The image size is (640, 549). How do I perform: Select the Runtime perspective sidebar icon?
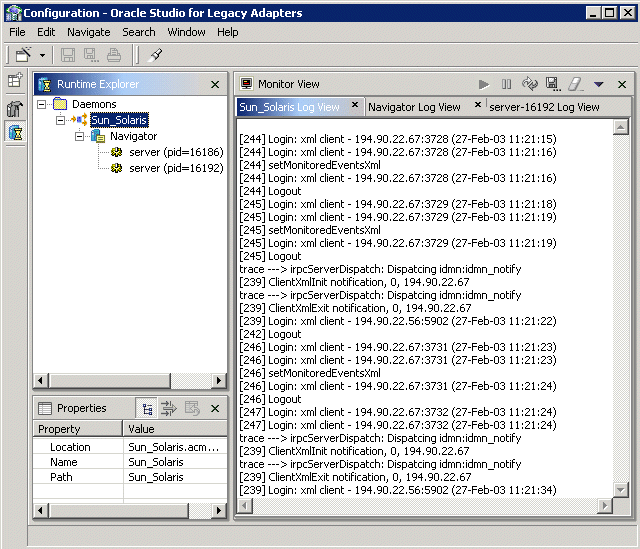point(16,132)
